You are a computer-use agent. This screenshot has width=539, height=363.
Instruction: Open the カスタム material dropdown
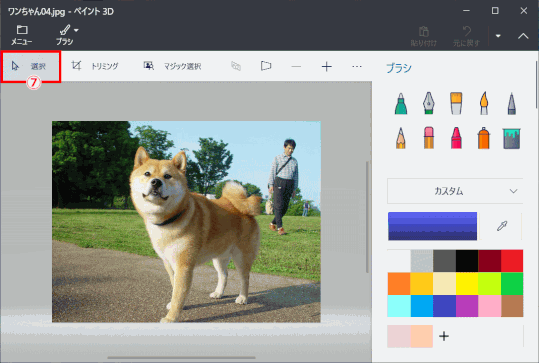455,191
